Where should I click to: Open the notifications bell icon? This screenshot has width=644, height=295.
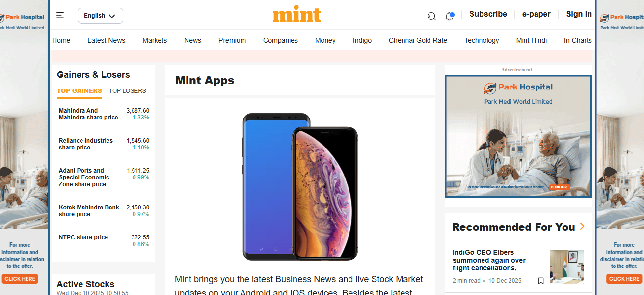point(449,16)
